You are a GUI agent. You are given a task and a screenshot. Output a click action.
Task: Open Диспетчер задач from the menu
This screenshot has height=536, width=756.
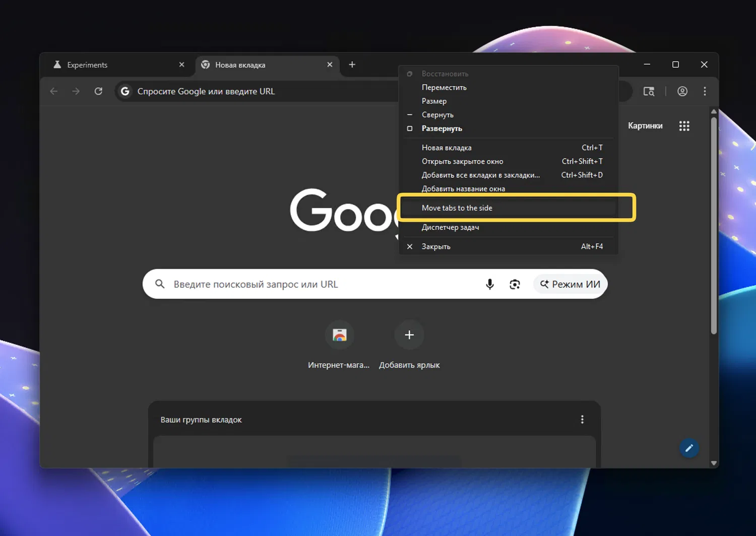pos(508,227)
